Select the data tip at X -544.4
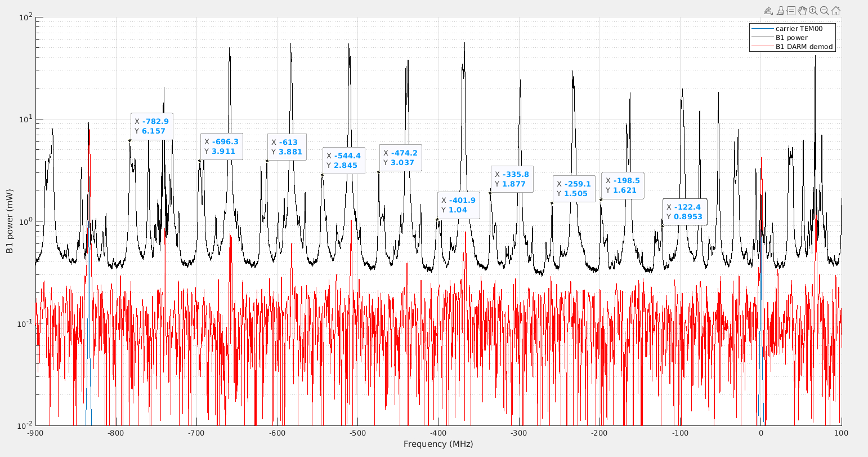This screenshot has height=457, width=868. click(x=343, y=161)
